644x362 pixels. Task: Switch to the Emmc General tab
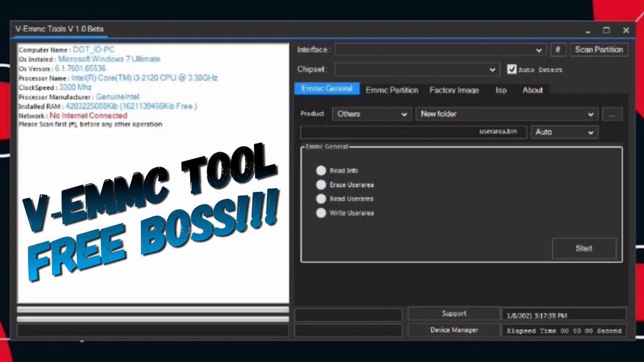pos(327,89)
